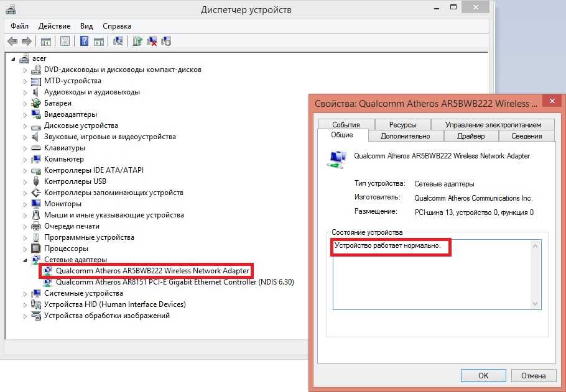566x392 pixels.
Task: Click the Контроллеры IDE ATA/ATAPI icon
Action: coord(35,171)
